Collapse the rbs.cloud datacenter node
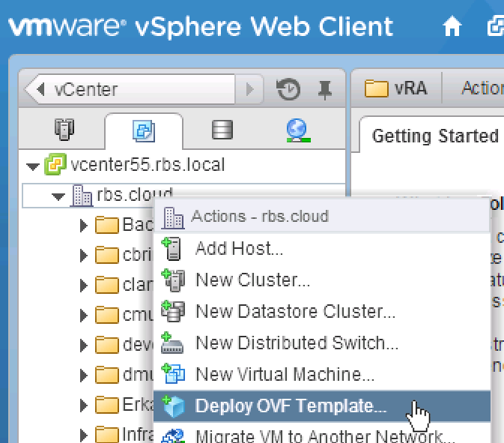The width and height of the screenshot is (504, 443). (58, 196)
